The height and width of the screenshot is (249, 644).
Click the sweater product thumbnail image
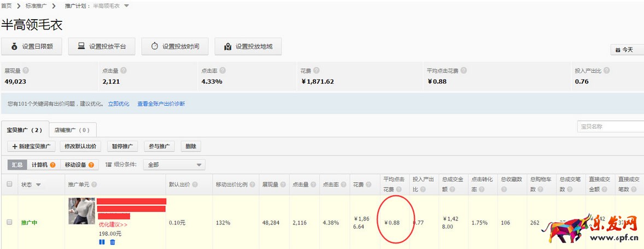(81, 211)
